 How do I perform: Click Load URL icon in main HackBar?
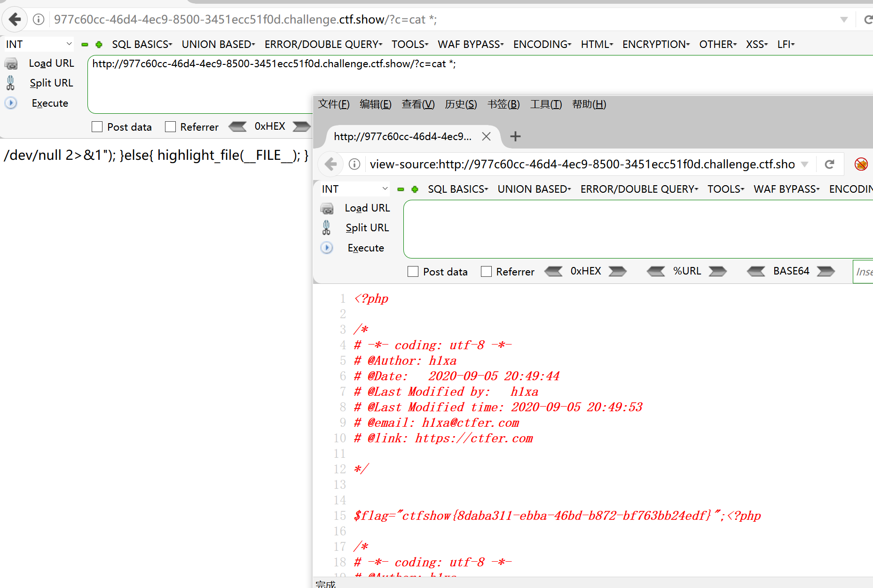11,63
